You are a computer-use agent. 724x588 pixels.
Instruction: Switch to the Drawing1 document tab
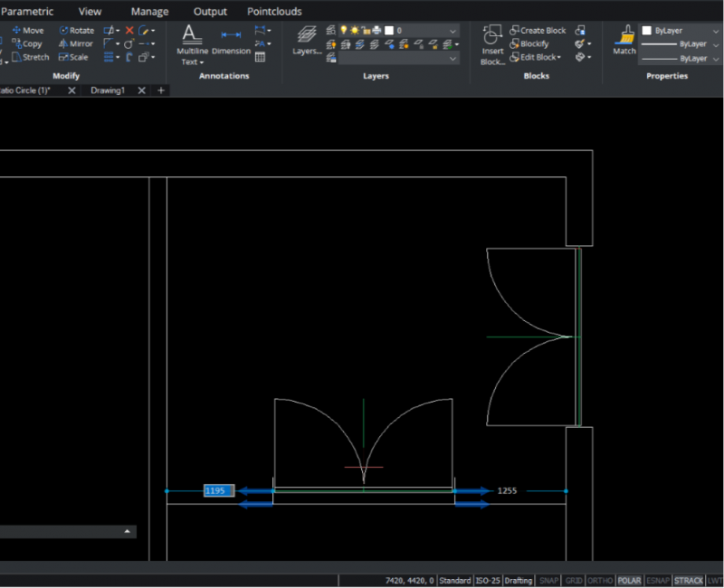(x=108, y=90)
